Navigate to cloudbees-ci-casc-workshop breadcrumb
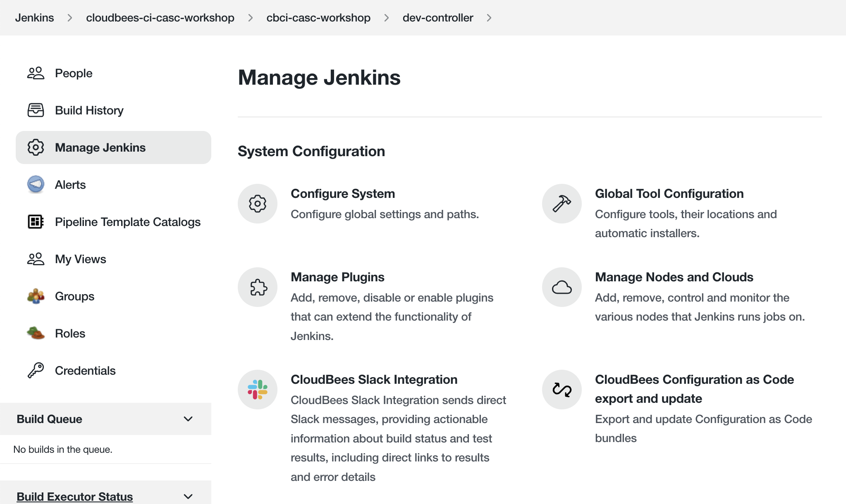846x504 pixels. [x=160, y=18]
